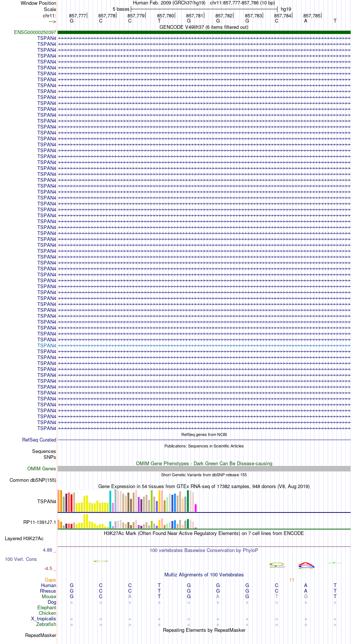Click the Dog alignment row label
Image resolution: width=351 pixels, height=644 pixels.
[52, 602]
